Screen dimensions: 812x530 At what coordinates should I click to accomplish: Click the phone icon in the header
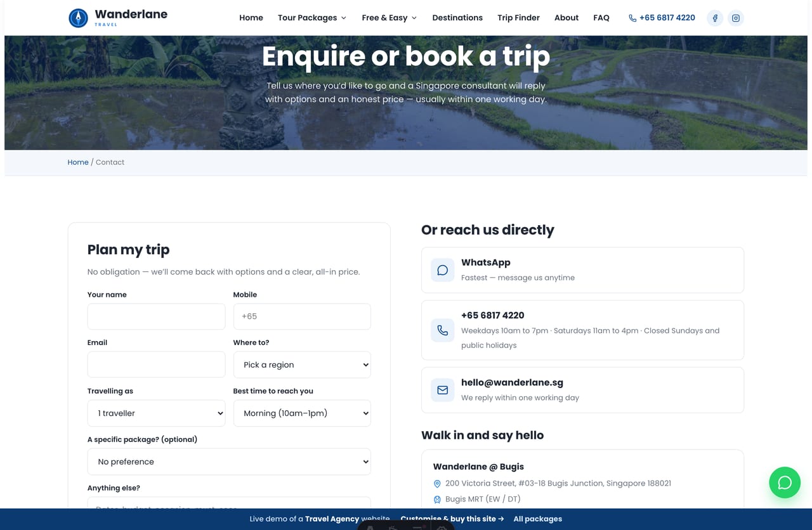(632, 18)
